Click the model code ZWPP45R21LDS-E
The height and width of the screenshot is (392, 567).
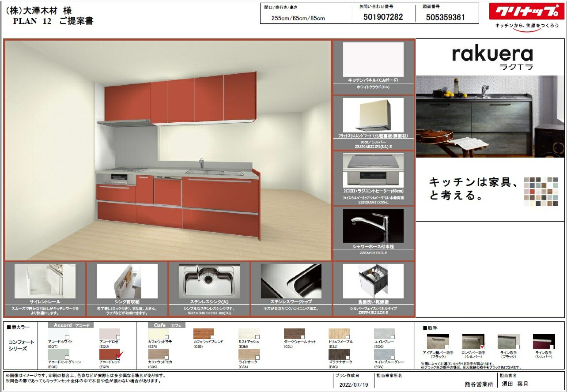[373, 312]
